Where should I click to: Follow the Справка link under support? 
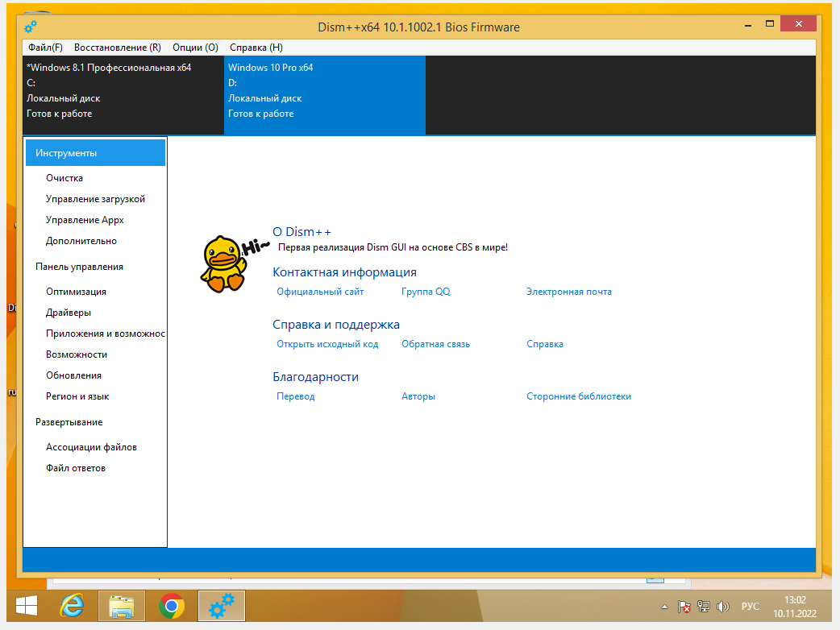coord(544,344)
